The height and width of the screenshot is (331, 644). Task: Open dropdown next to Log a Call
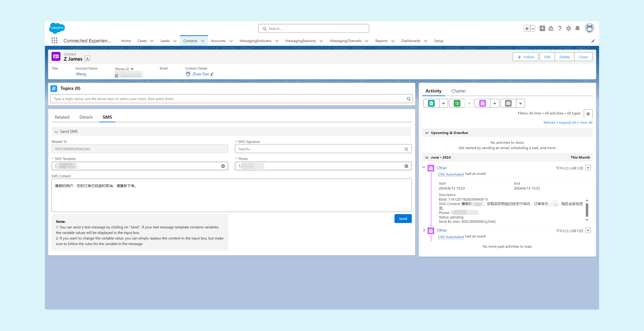pos(443,103)
